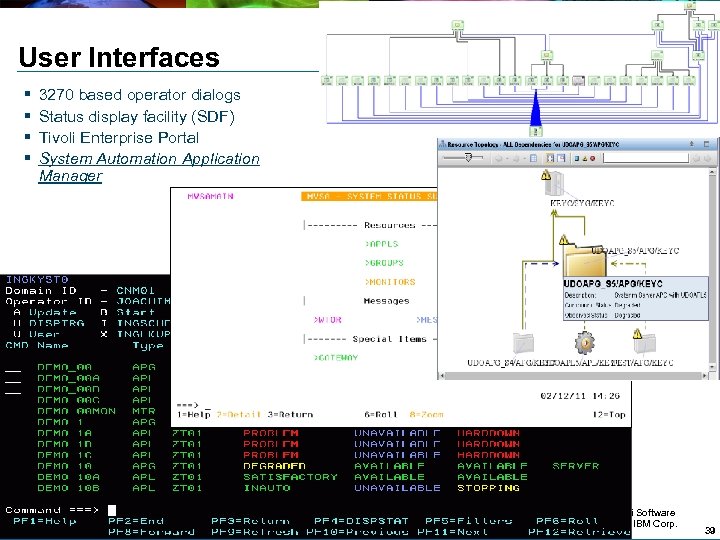Open the System Automation Application Manager link
This screenshot has width=720, height=540.
(149, 167)
